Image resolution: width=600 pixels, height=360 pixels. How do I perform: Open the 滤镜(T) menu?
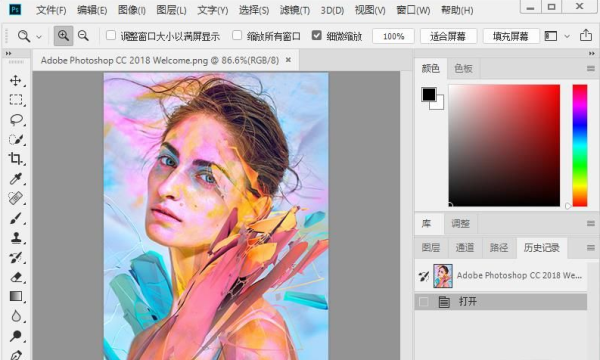(295, 10)
